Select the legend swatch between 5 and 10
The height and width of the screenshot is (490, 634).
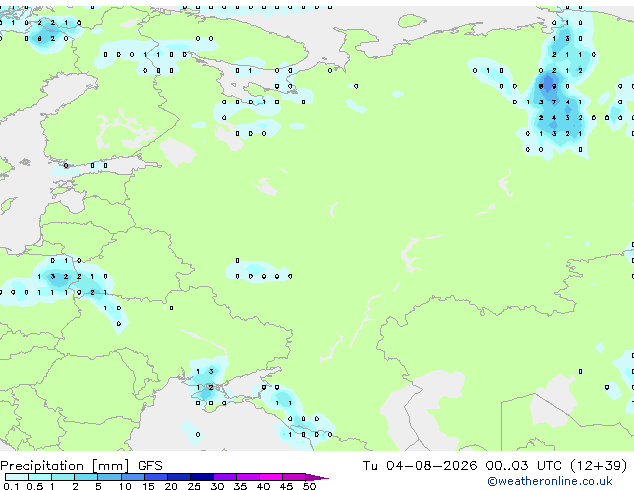coord(109,477)
